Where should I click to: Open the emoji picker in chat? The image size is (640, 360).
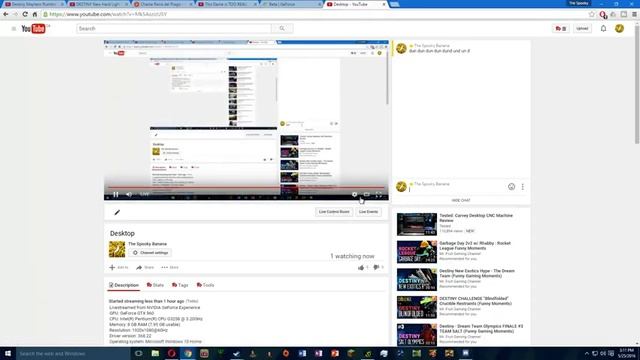click(x=511, y=187)
